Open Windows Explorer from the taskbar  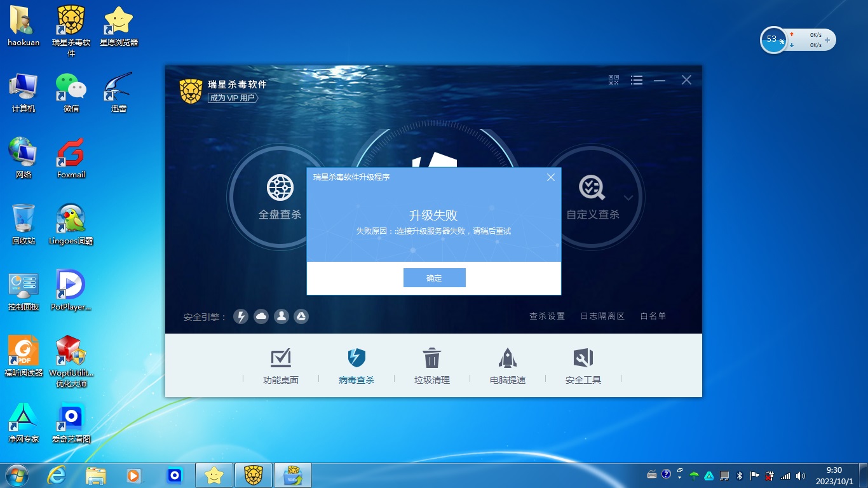click(x=96, y=475)
